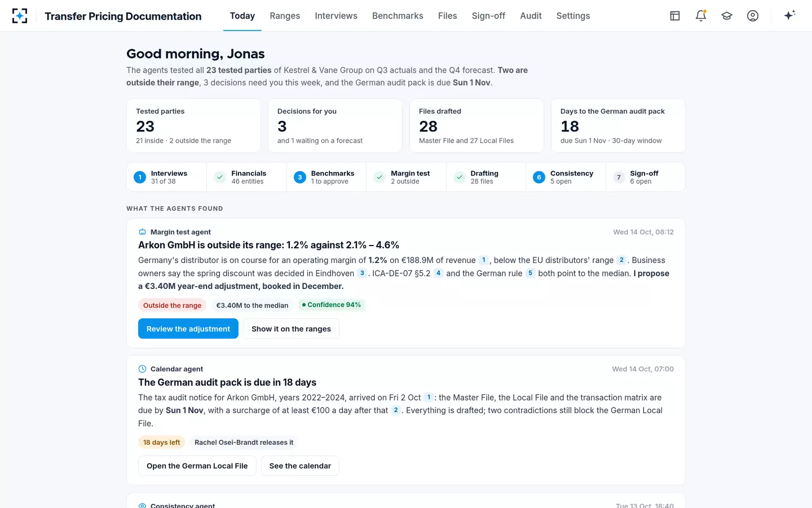Open citation 4 after "ICA-DE-07 §5.2"
The image size is (812, 508).
(438, 273)
